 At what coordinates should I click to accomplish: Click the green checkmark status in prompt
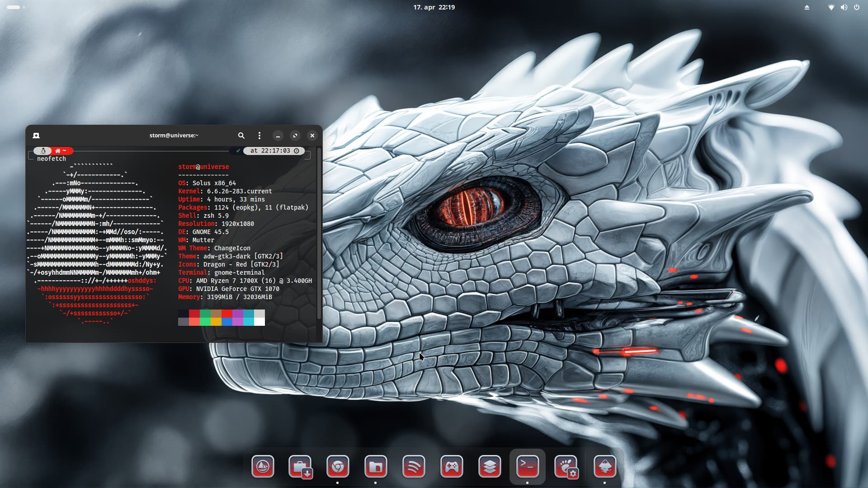point(238,151)
